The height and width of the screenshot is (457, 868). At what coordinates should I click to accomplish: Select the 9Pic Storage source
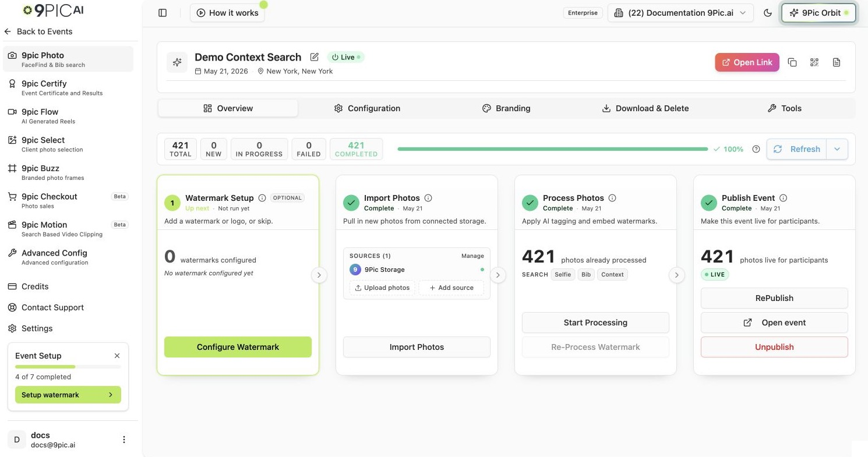[x=417, y=270]
